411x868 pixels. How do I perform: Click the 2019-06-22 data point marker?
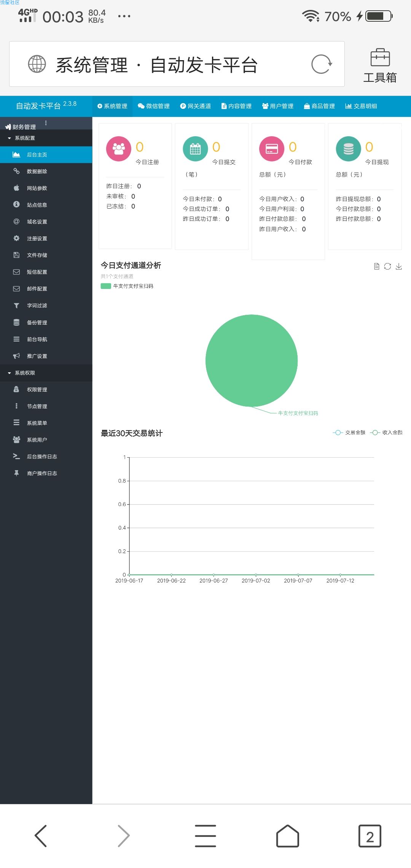[172, 574]
